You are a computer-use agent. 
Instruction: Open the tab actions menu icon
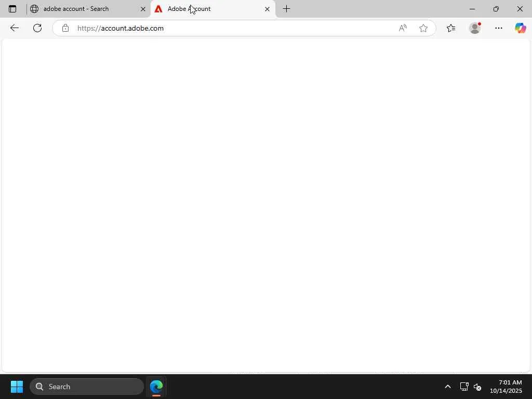tap(12, 9)
